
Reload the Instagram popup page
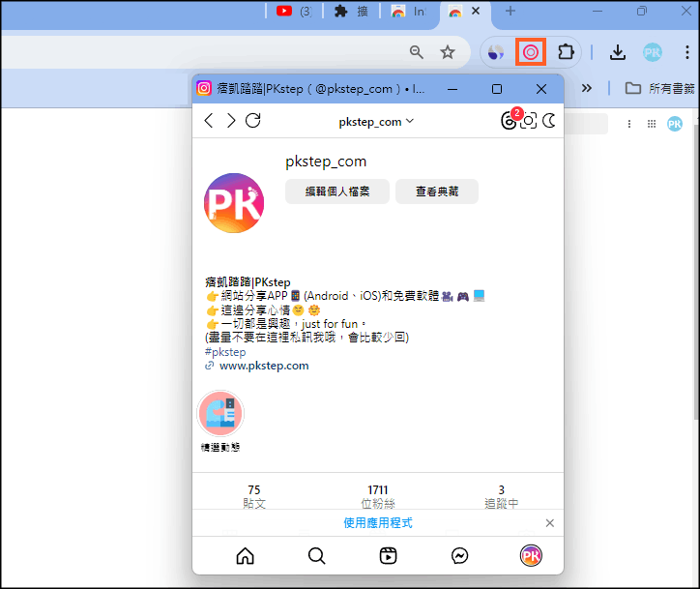[253, 121]
